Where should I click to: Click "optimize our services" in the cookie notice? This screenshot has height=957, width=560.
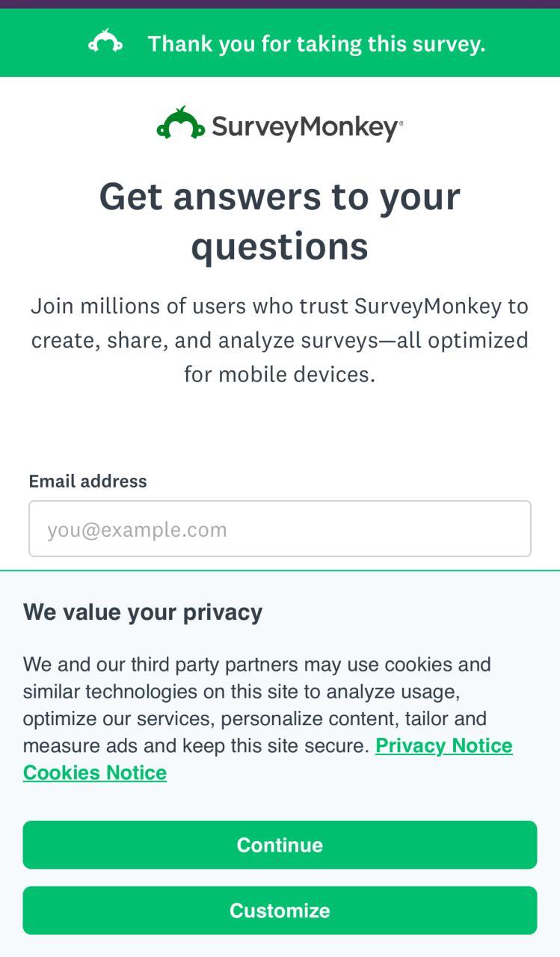click(x=119, y=718)
